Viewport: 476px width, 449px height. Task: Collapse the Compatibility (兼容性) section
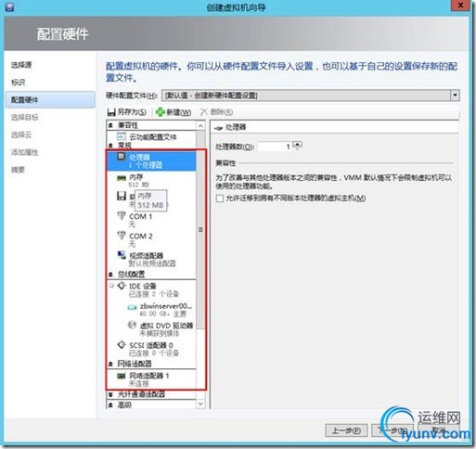(110, 125)
